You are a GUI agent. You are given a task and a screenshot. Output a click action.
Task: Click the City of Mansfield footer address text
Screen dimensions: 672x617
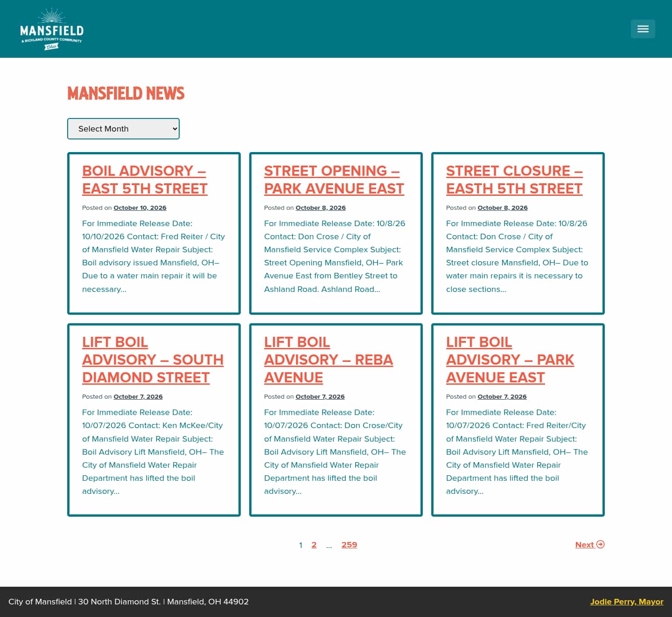coord(128,602)
